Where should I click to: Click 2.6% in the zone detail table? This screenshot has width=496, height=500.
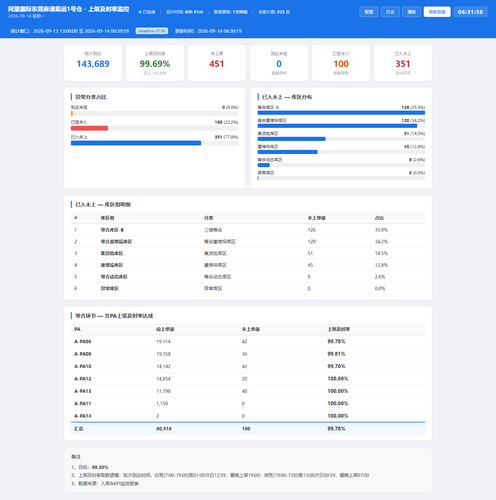click(x=380, y=277)
